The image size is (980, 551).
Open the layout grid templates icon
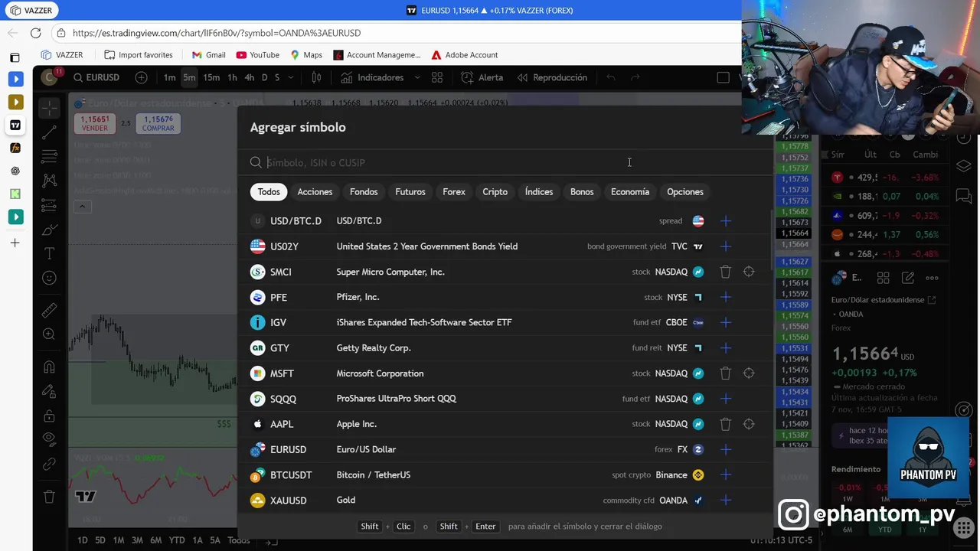pyautogui.click(x=437, y=77)
